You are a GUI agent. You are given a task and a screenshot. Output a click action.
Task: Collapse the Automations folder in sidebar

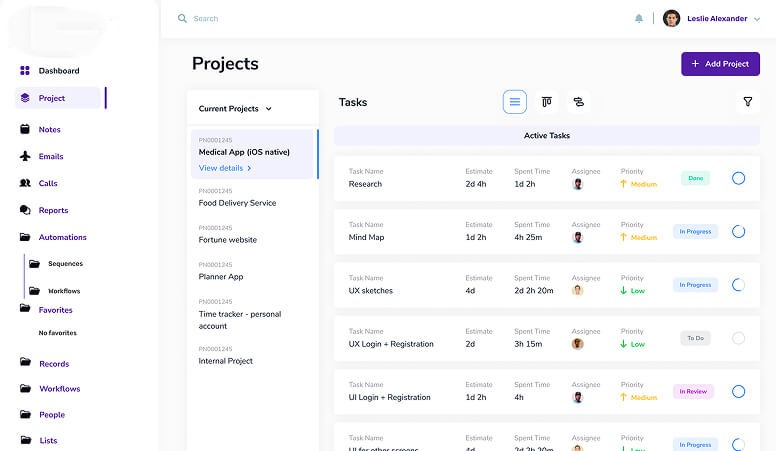pyautogui.click(x=25, y=238)
